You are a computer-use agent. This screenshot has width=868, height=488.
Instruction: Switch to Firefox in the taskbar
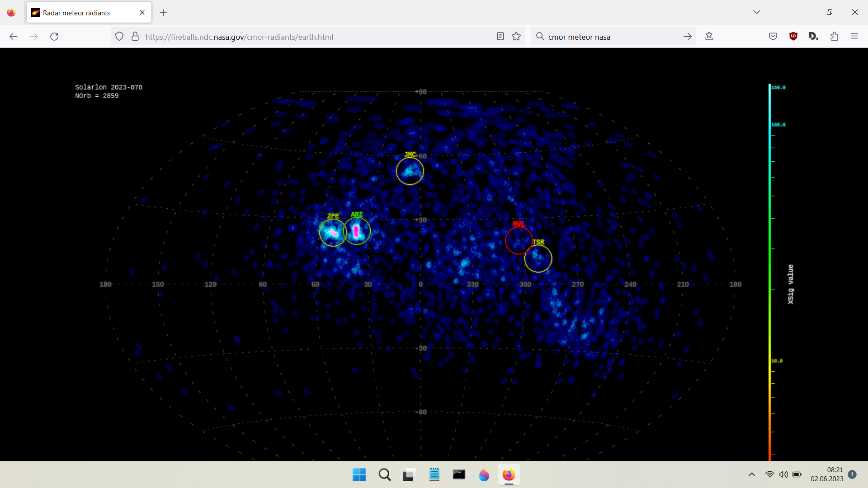pyautogui.click(x=509, y=475)
